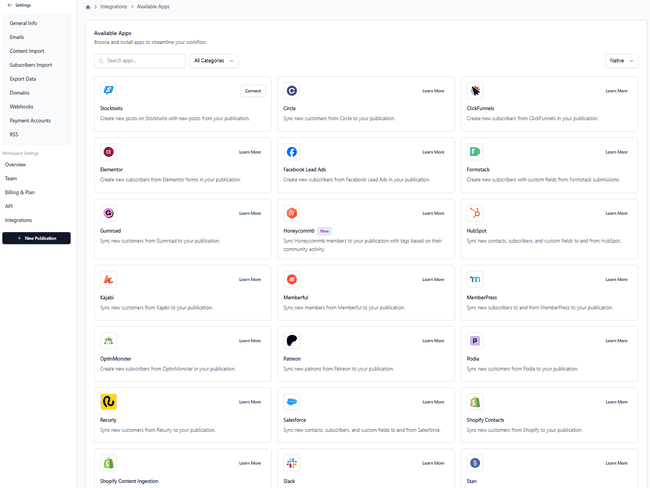Open workspace Team settings
Viewport: 650px width, 488px height.
pyautogui.click(x=11, y=178)
